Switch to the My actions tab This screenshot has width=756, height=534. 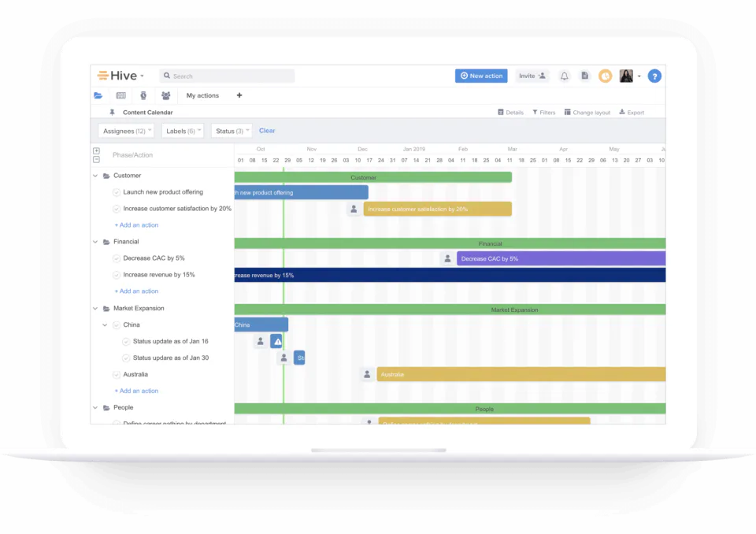pos(202,95)
